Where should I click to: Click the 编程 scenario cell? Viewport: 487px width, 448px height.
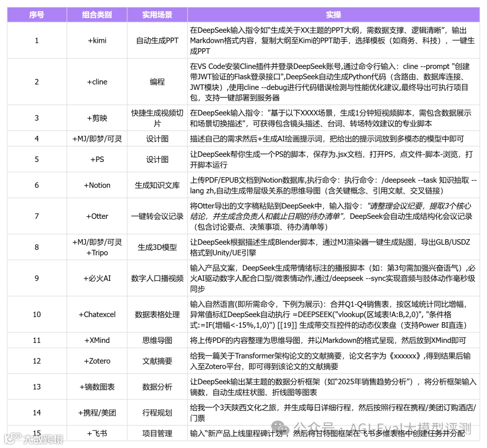point(157,82)
